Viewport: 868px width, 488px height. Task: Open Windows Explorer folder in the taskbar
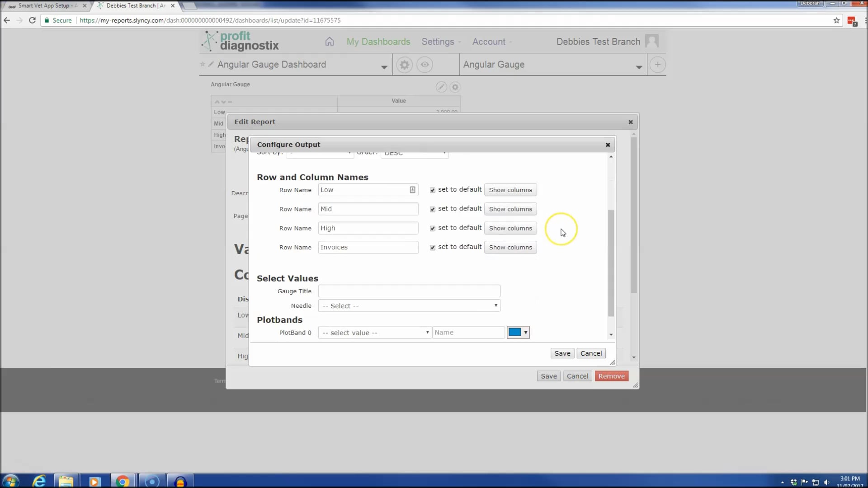(66, 481)
